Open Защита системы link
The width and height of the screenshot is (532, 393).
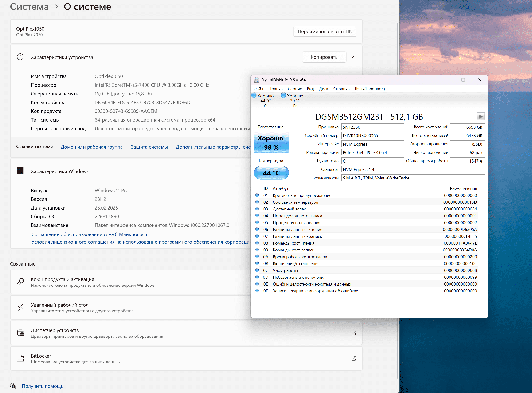(x=149, y=147)
